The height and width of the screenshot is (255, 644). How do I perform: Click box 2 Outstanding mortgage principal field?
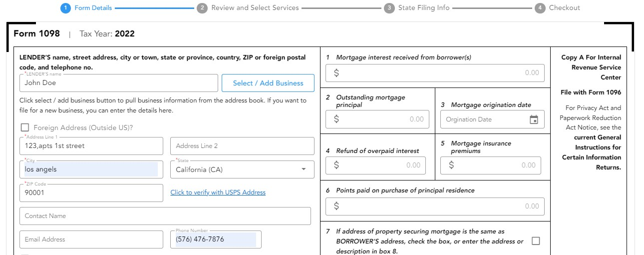click(377, 119)
